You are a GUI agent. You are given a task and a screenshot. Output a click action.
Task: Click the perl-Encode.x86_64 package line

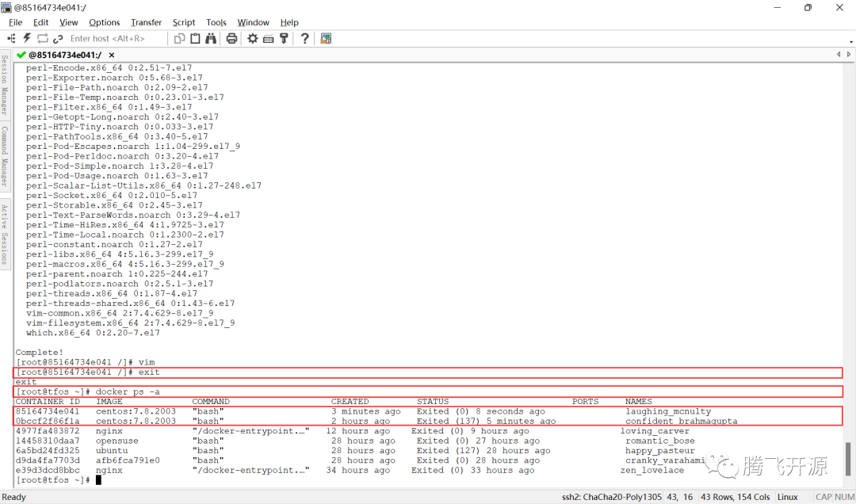(x=109, y=67)
